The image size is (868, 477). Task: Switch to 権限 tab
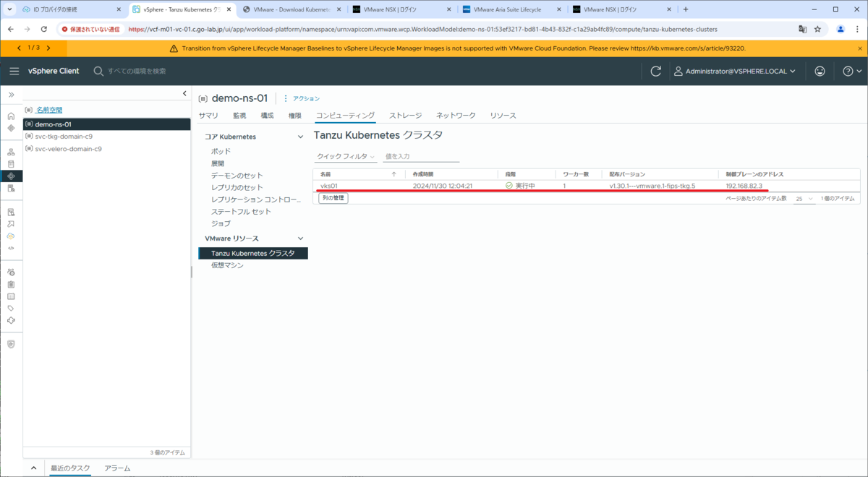[295, 116]
